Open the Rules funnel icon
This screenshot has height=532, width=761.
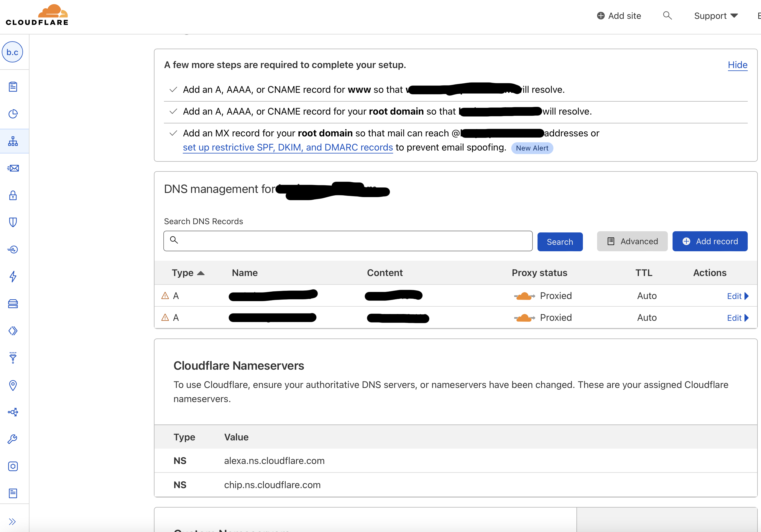(13, 358)
